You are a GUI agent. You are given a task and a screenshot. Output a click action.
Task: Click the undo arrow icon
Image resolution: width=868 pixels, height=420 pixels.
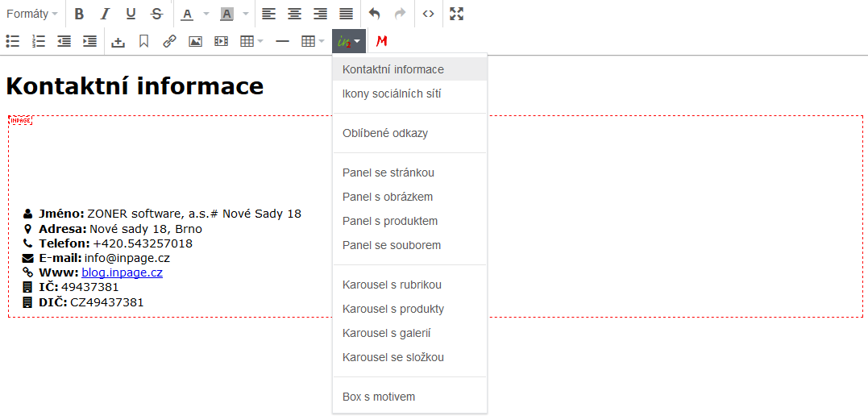374,14
